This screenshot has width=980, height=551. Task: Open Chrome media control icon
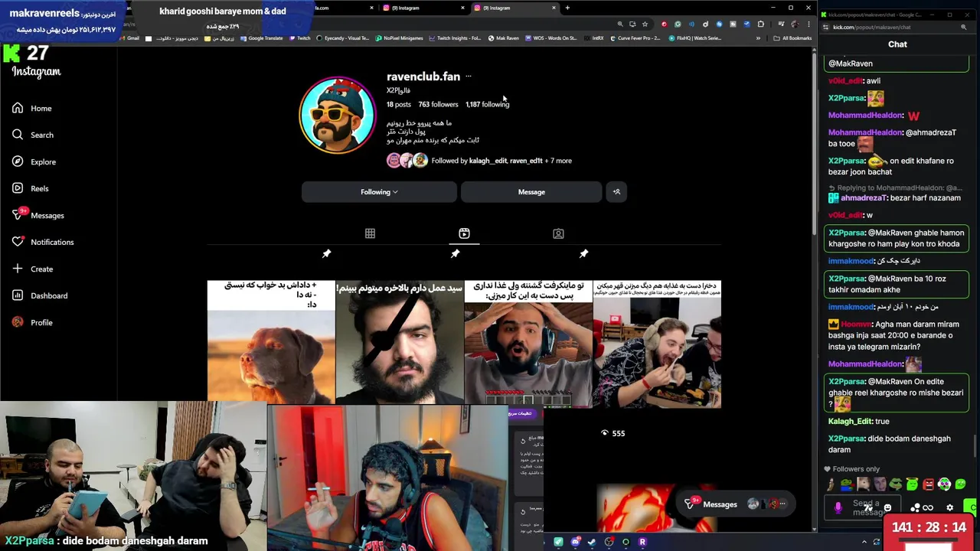[x=781, y=24]
